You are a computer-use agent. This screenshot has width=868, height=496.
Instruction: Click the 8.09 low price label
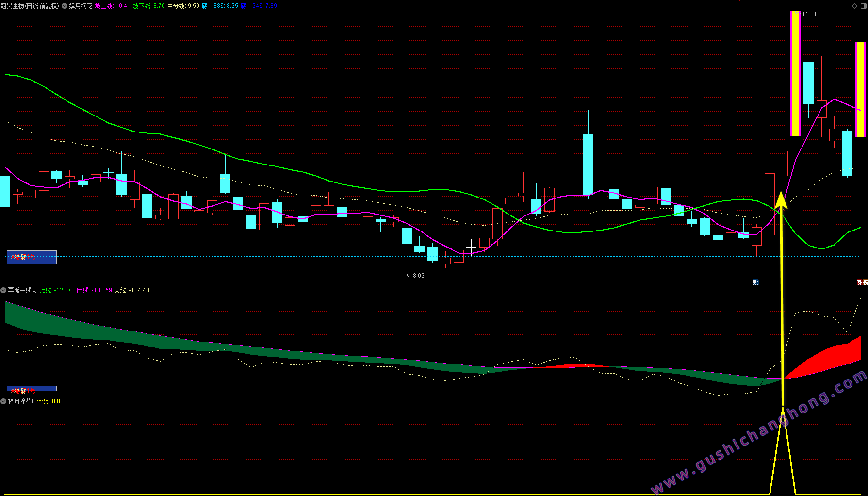(418, 275)
